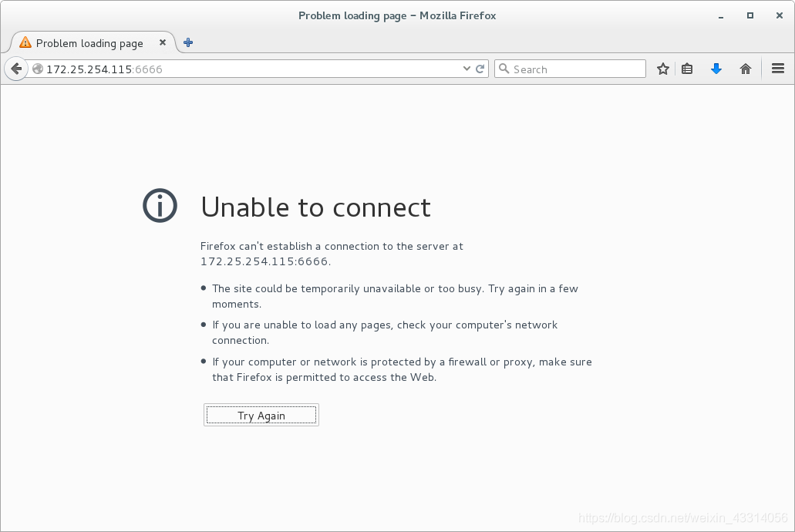
Task: Click the address text '172.25.254.115:6666.' in error message
Action: (x=266, y=261)
